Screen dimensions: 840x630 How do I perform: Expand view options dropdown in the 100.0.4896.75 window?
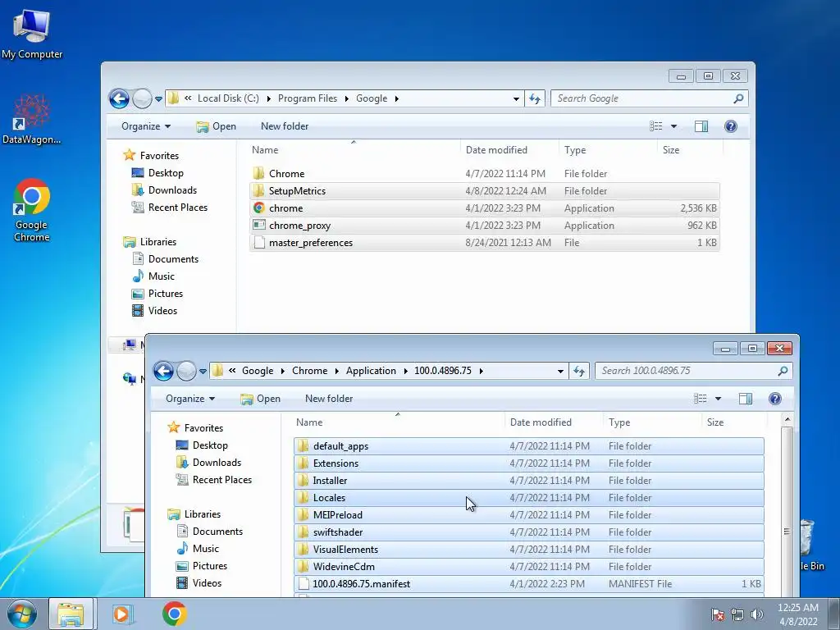click(719, 399)
